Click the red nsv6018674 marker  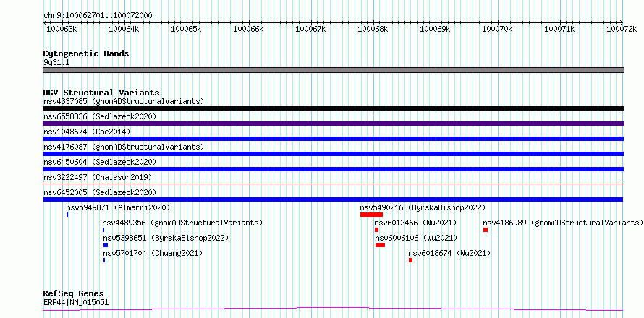pyautogui.click(x=411, y=260)
